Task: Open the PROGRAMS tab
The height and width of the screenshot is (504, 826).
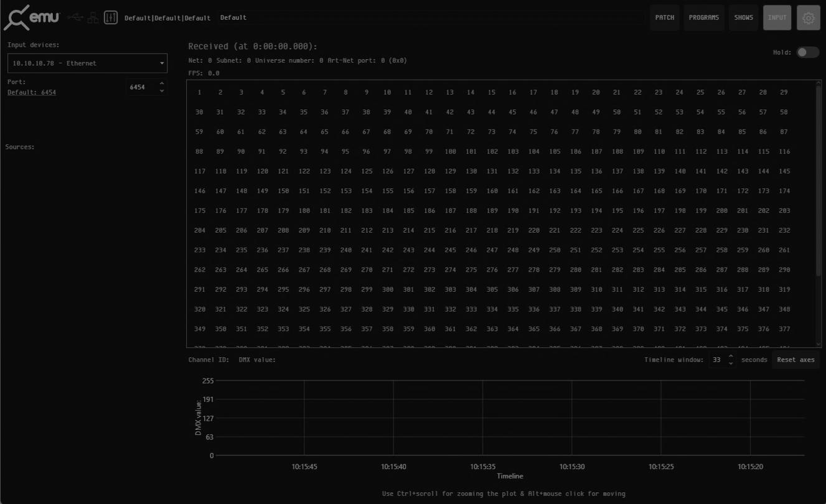Action: [x=703, y=18]
